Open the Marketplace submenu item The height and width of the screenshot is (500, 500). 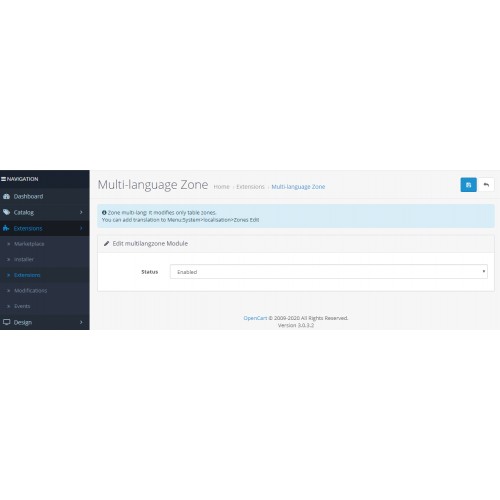[x=29, y=244]
